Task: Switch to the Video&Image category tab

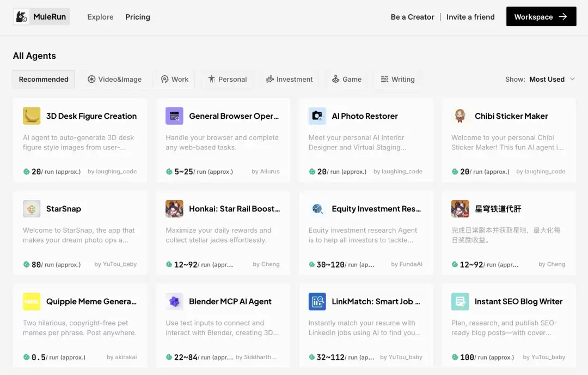Action: click(x=114, y=79)
